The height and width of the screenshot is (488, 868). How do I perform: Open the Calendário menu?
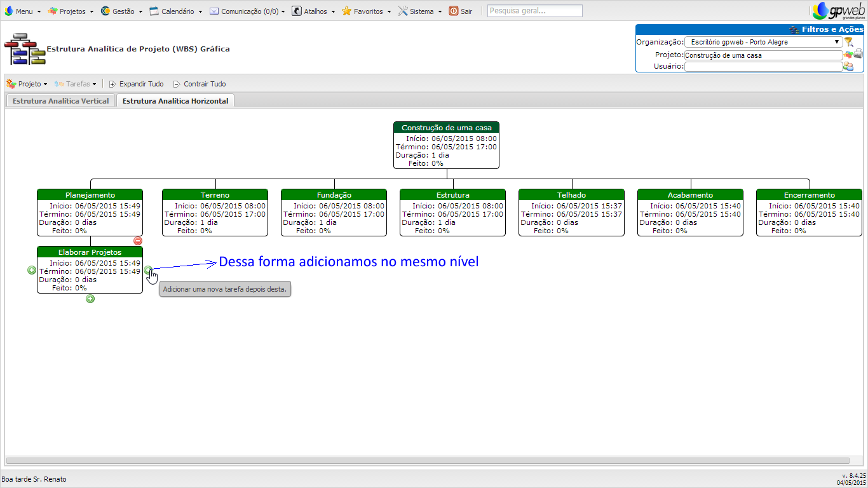click(x=176, y=11)
